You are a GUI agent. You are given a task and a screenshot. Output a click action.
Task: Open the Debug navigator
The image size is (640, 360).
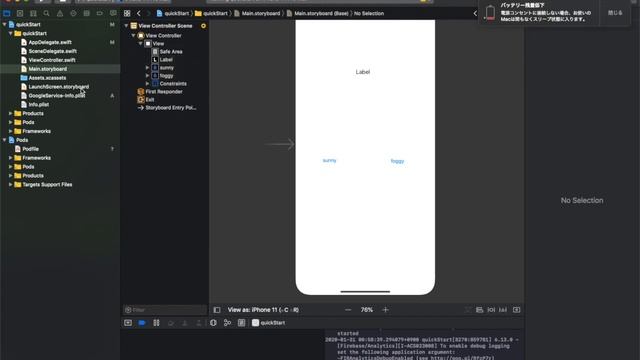87,13
